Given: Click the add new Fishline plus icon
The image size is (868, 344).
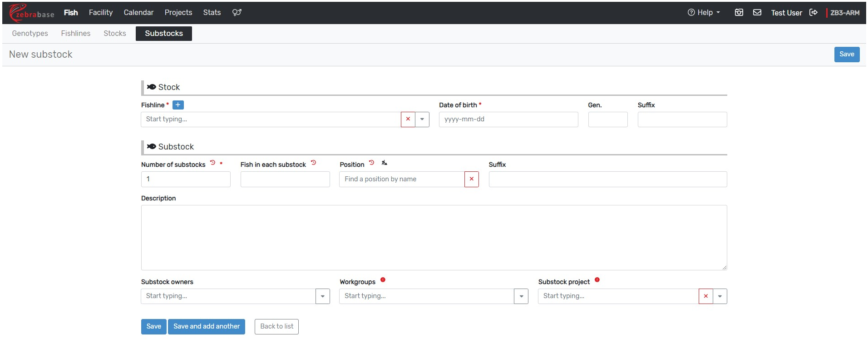Looking at the screenshot, I should (178, 105).
